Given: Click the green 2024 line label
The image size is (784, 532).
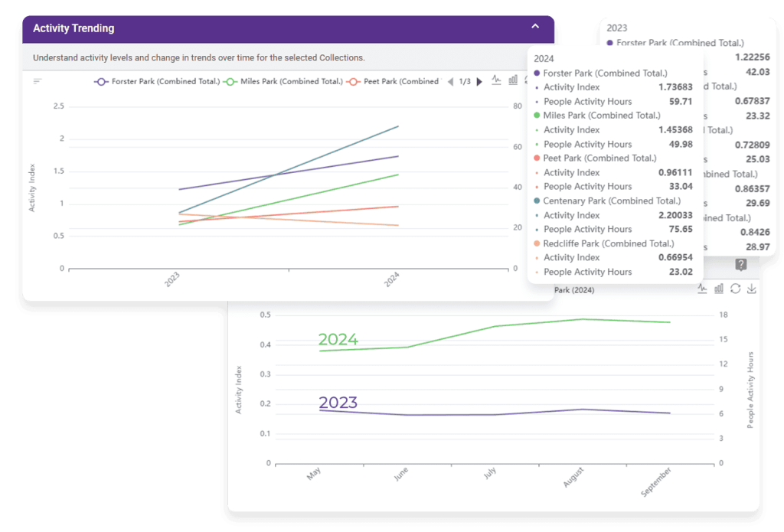Looking at the screenshot, I should click(338, 340).
